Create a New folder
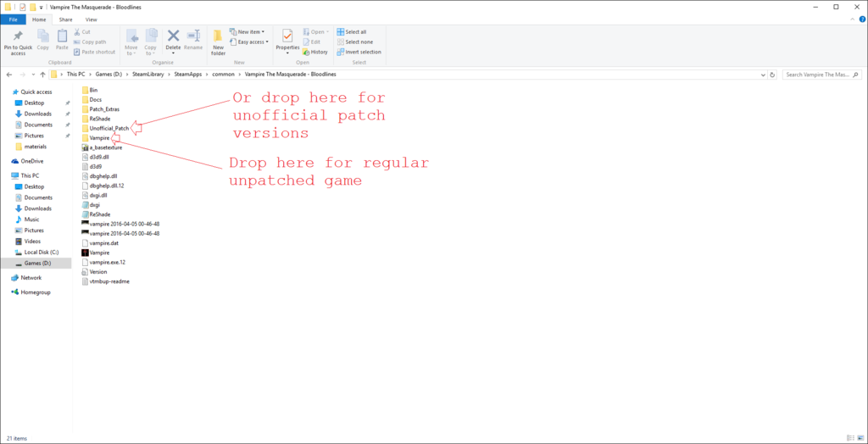 [218, 42]
